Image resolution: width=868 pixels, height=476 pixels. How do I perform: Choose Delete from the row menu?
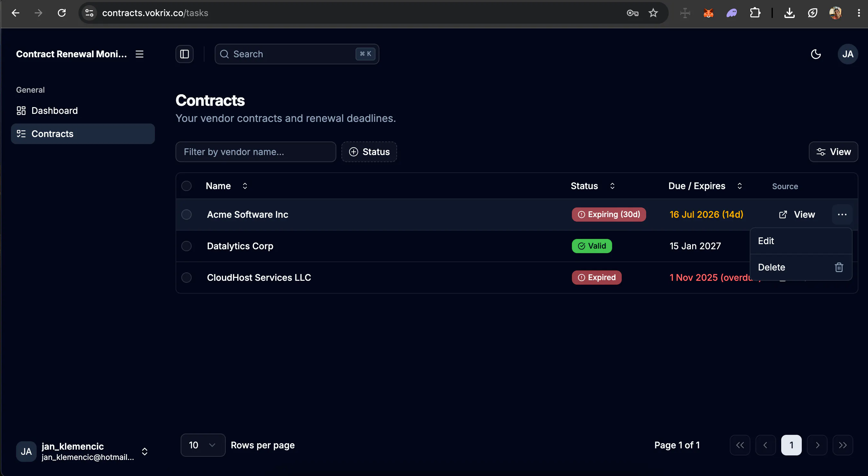click(801, 267)
